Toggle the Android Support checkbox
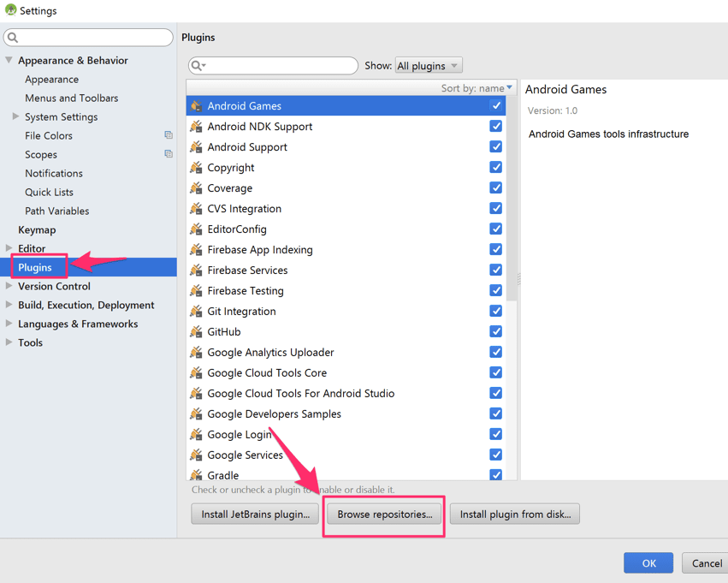 (x=496, y=146)
